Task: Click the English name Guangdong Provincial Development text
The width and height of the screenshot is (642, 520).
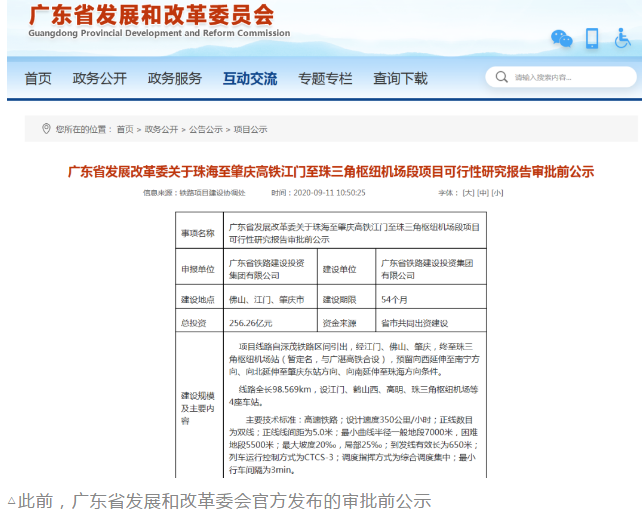Action: coord(159,33)
